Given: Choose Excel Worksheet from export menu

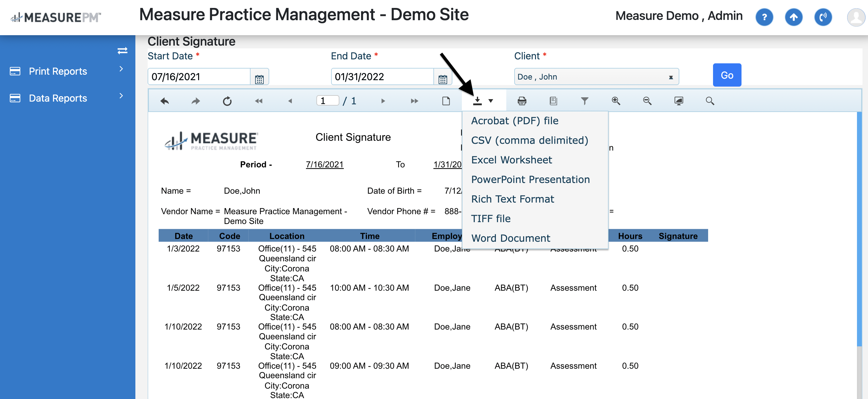Looking at the screenshot, I should pyautogui.click(x=511, y=160).
